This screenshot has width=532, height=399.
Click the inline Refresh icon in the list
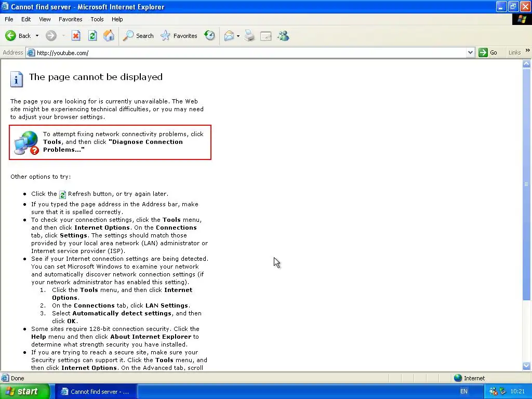point(62,194)
